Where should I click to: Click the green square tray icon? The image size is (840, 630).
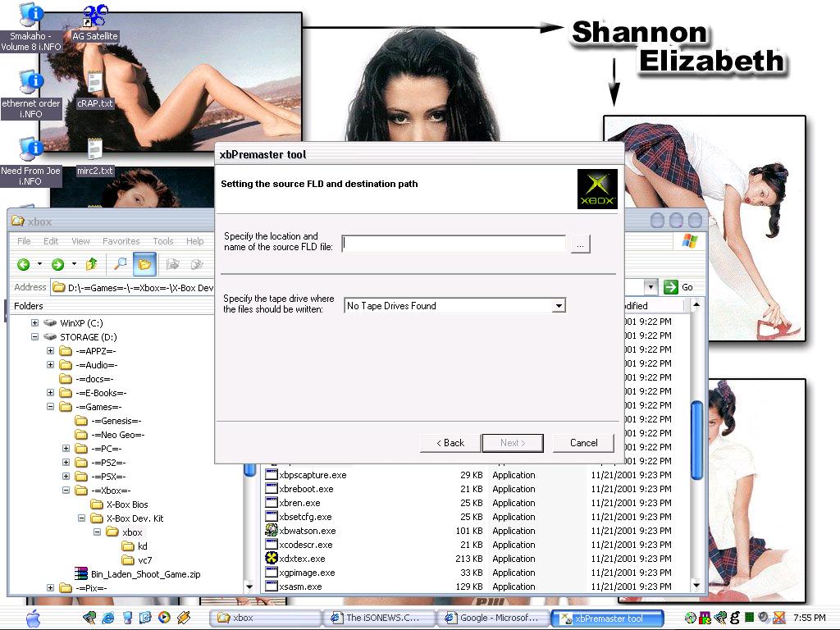750,618
